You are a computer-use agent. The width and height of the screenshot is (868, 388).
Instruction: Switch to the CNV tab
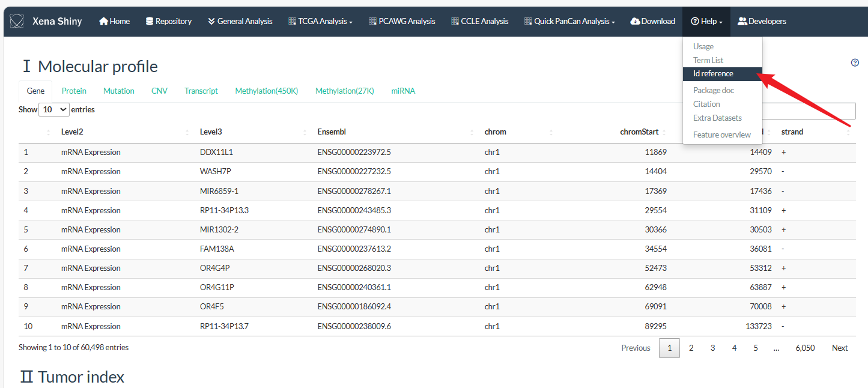[159, 91]
